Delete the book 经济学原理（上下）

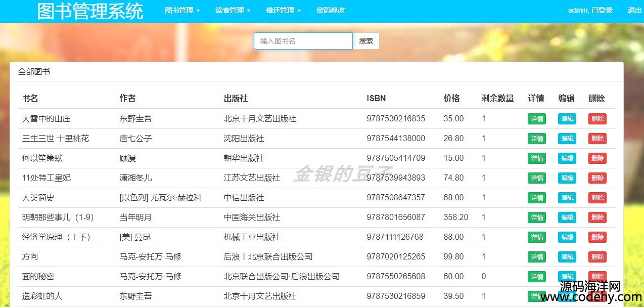click(x=597, y=237)
